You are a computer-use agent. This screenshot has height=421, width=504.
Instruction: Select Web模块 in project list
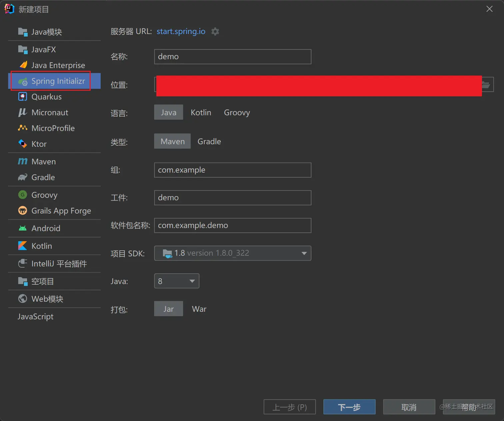[x=54, y=299]
